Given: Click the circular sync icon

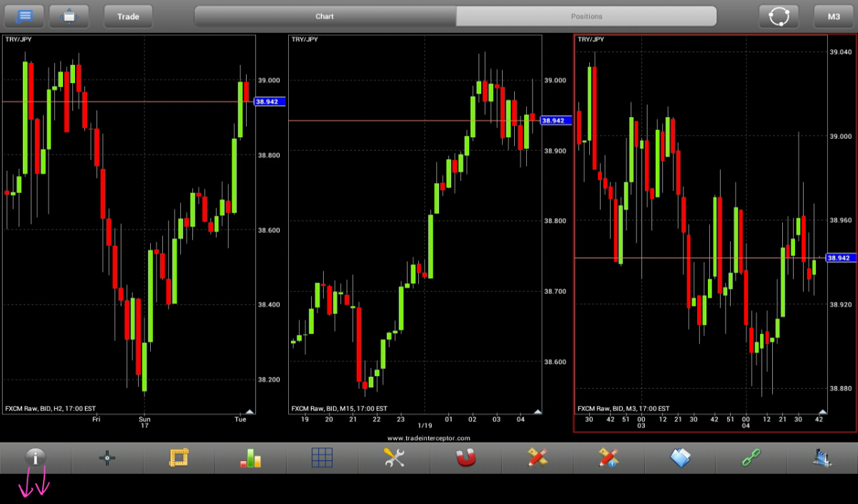Looking at the screenshot, I should 779,16.
